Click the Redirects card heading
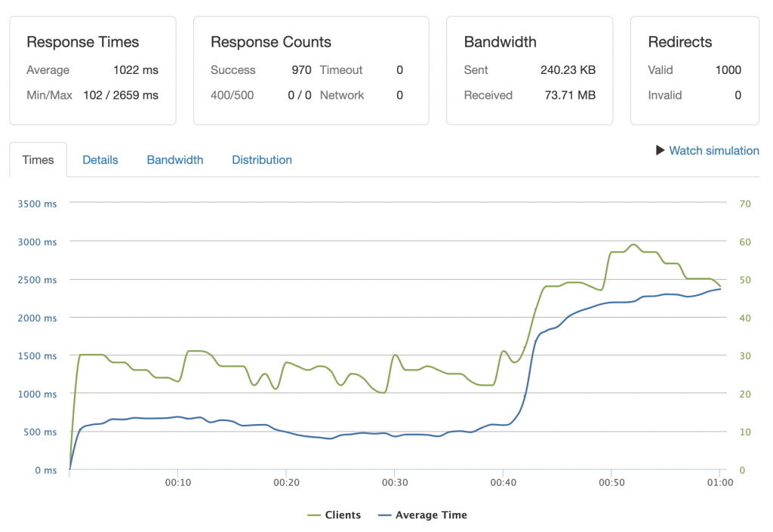 (x=680, y=42)
